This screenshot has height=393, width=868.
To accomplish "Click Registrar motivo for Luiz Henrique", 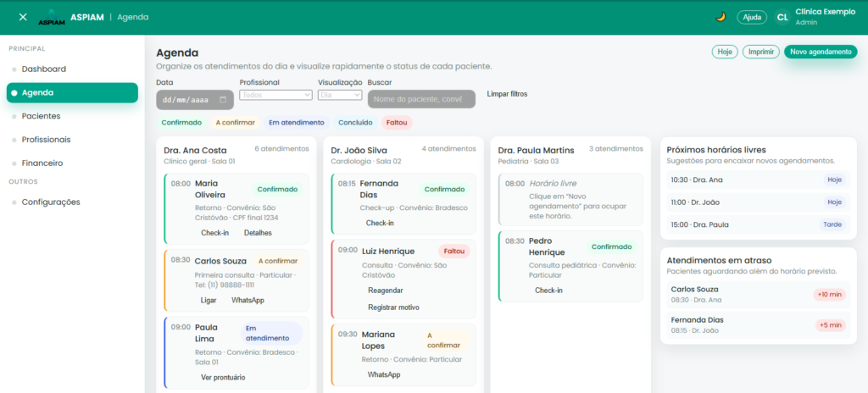I will click(393, 307).
